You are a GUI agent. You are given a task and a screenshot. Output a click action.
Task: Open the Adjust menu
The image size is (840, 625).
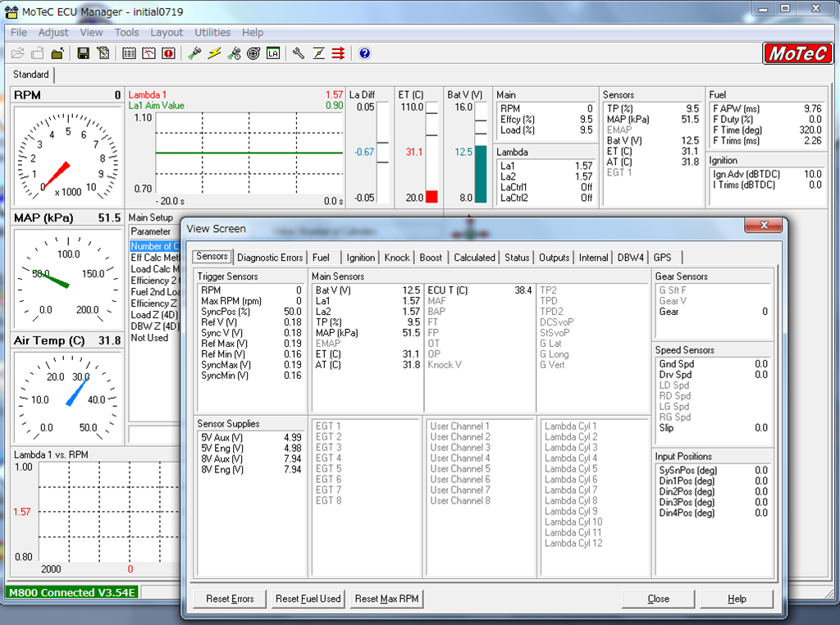pos(53,32)
